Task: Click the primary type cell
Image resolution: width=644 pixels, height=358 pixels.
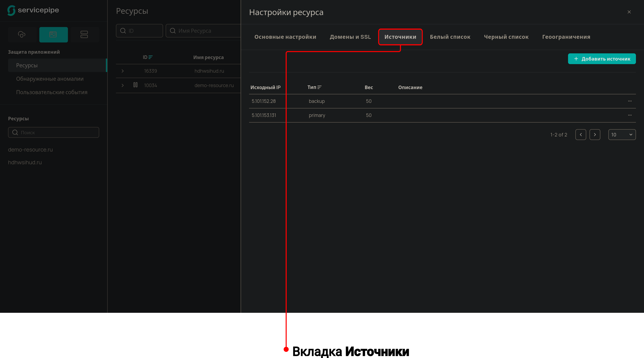Action: click(317, 115)
